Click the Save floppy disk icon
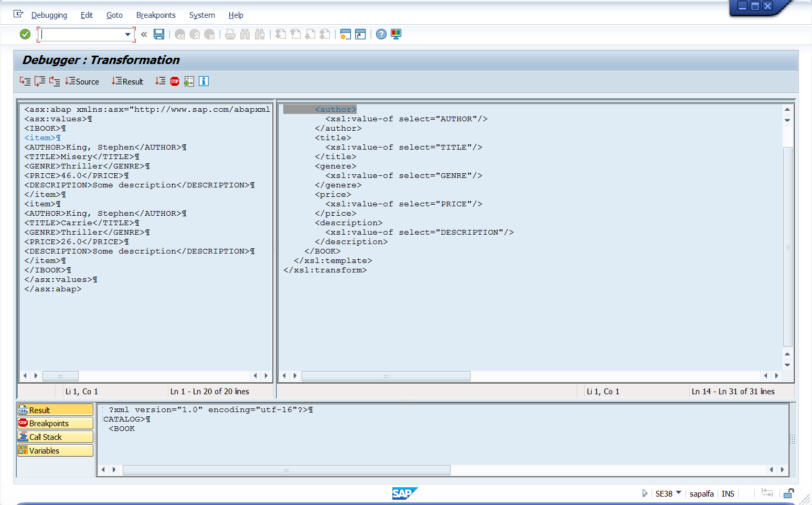Screen dimensions: 812x505 click(159, 34)
